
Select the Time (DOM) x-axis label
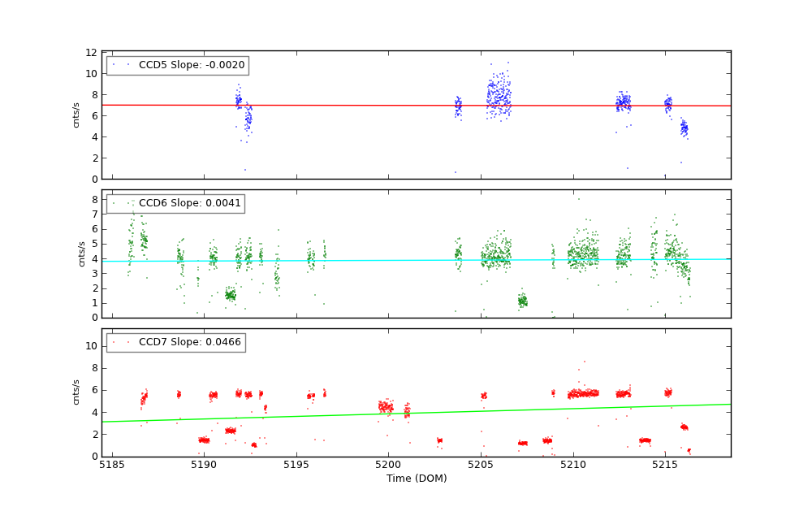coord(416,479)
